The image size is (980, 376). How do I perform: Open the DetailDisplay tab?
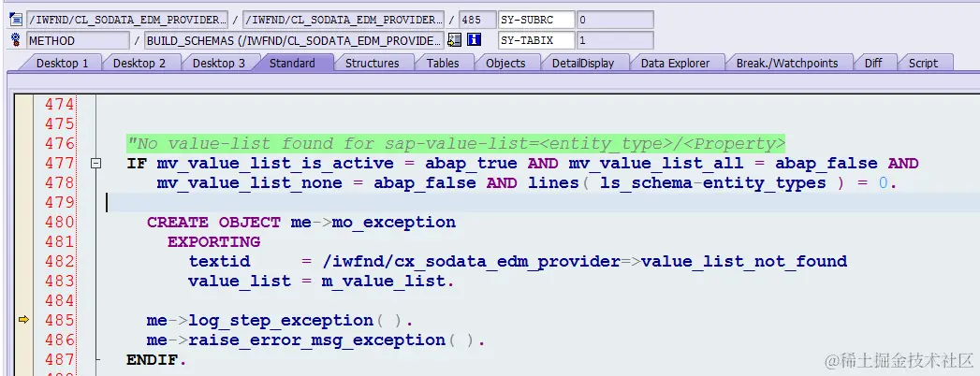[583, 63]
